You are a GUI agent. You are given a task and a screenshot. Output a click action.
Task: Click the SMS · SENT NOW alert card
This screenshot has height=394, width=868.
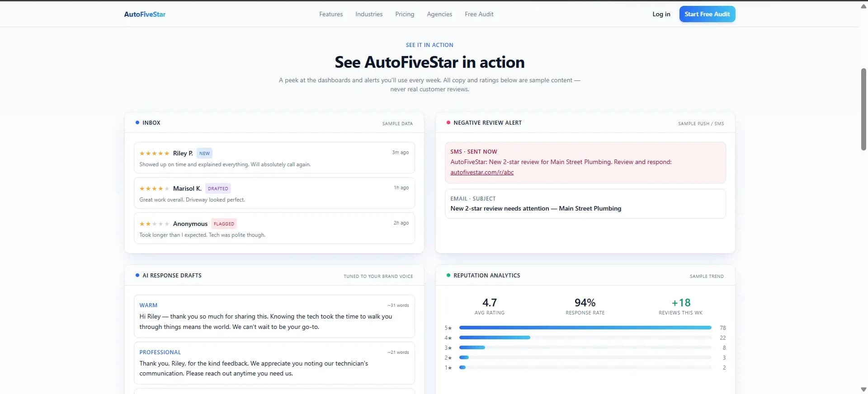pyautogui.click(x=585, y=163)
